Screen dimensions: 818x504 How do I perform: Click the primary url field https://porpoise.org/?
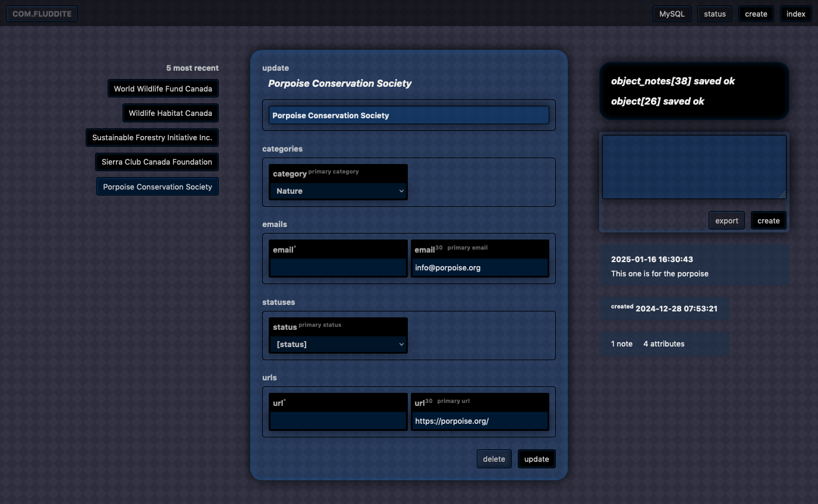479,421
